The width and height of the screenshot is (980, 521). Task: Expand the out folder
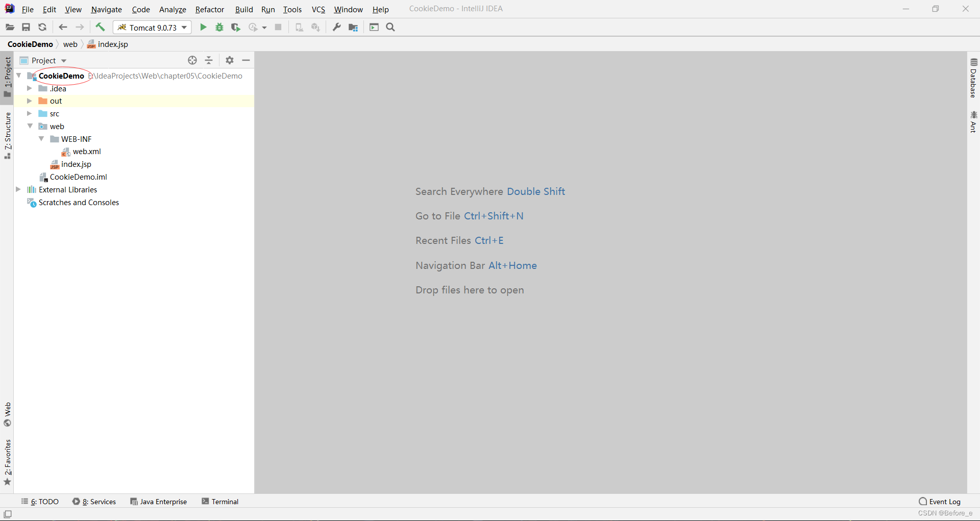click(30, 101)
